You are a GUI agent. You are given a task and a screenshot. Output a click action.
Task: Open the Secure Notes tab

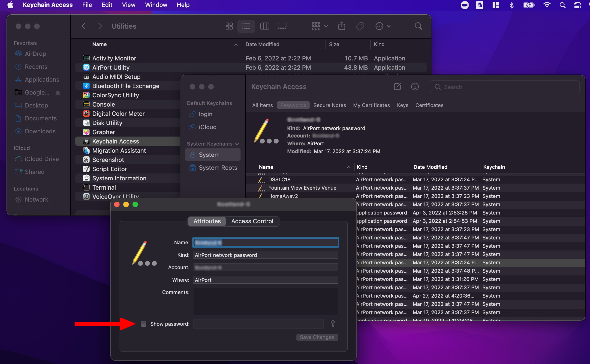[x=330, y=105]
